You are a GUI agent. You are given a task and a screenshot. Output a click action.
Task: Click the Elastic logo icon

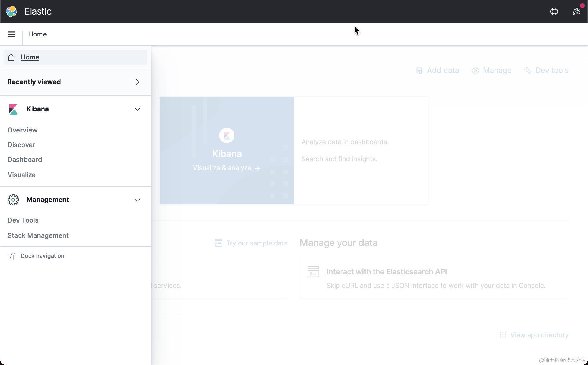coord(11,11)
